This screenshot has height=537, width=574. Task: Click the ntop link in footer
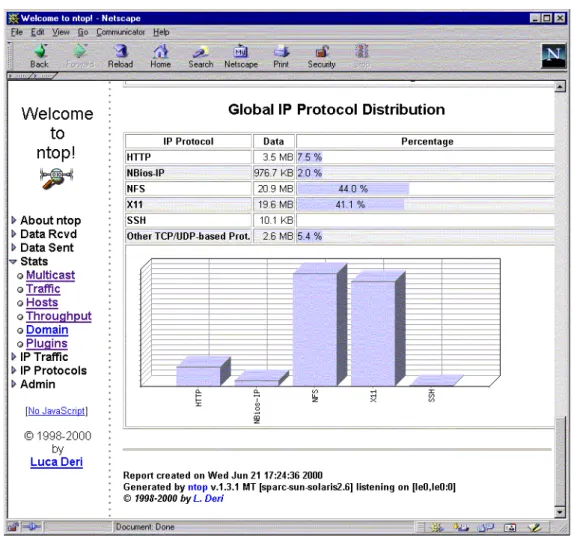pos(198,487)
